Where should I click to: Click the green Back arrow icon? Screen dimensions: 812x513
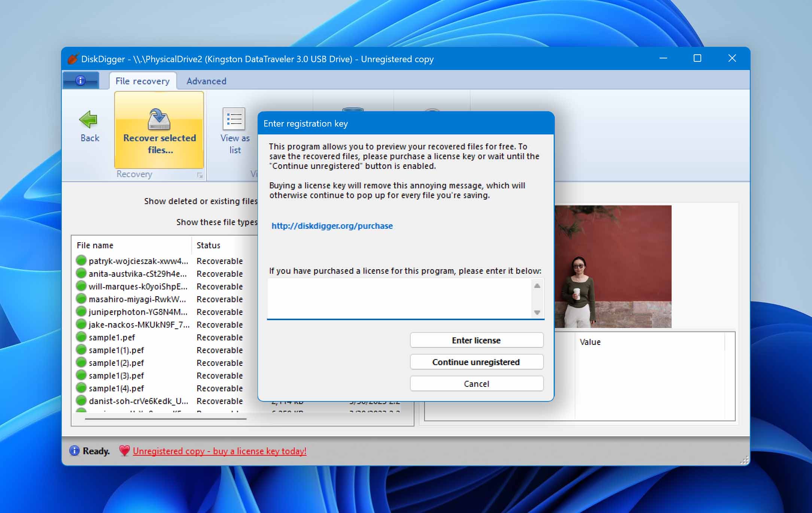point(88,120)
